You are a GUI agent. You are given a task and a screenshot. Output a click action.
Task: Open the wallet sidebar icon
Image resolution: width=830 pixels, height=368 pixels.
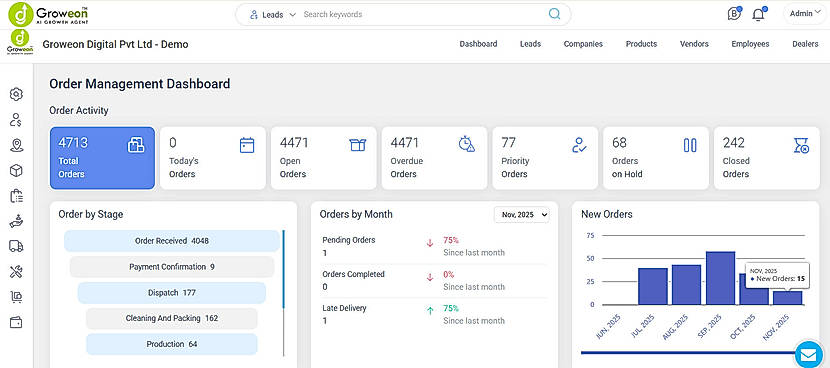16,322
